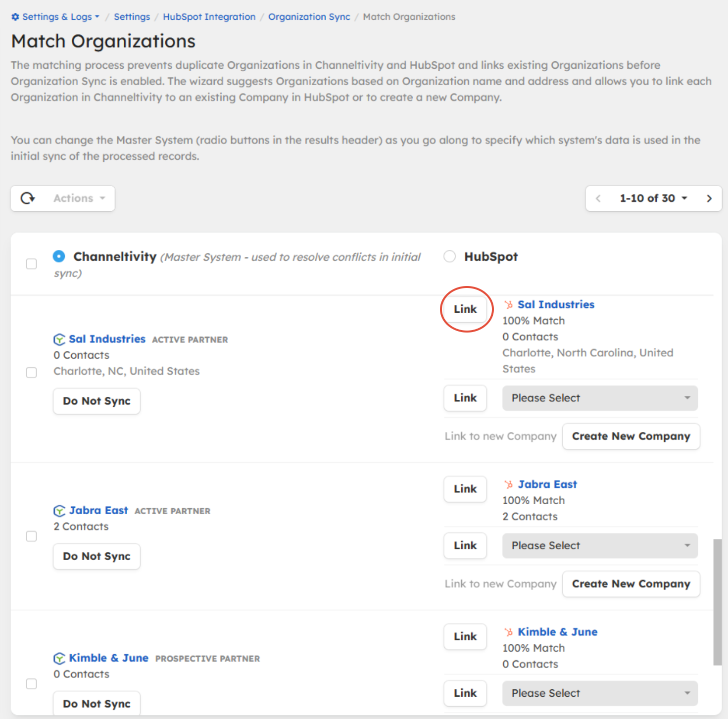This screenshot has height=719, width=728.
Task: Create New Company for Sal Industries
Action: point(631,436)
